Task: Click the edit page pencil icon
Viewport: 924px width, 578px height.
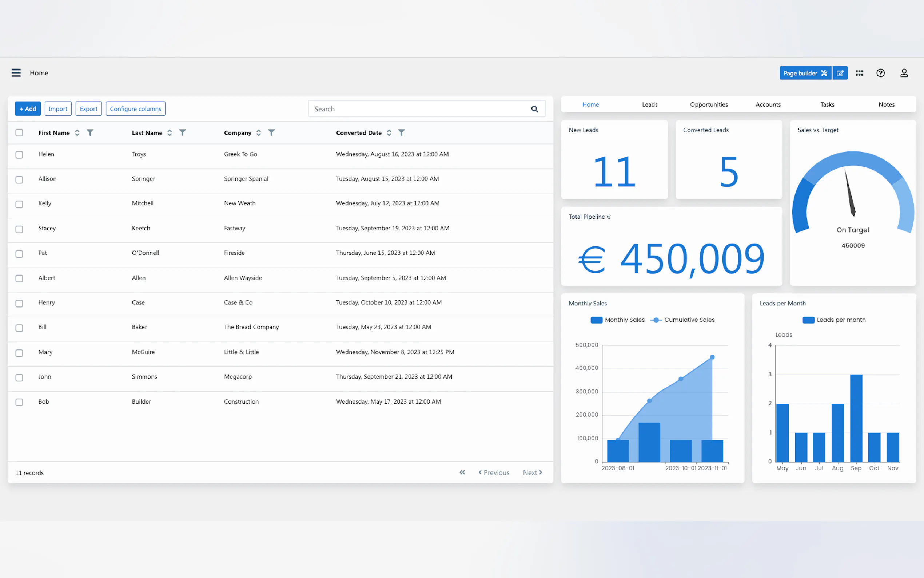Action: pyautogui.click(x=840, y=73)
